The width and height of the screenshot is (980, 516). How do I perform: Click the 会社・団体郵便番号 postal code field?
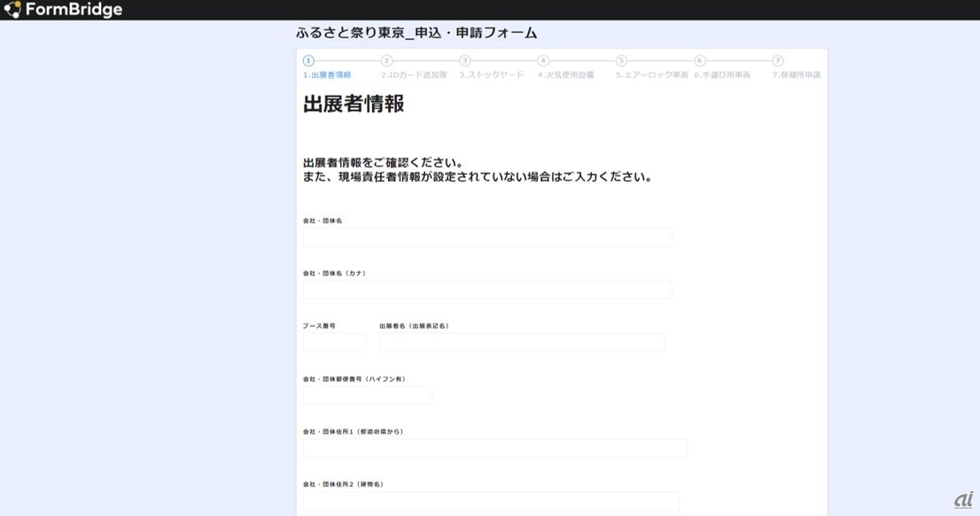367,395
